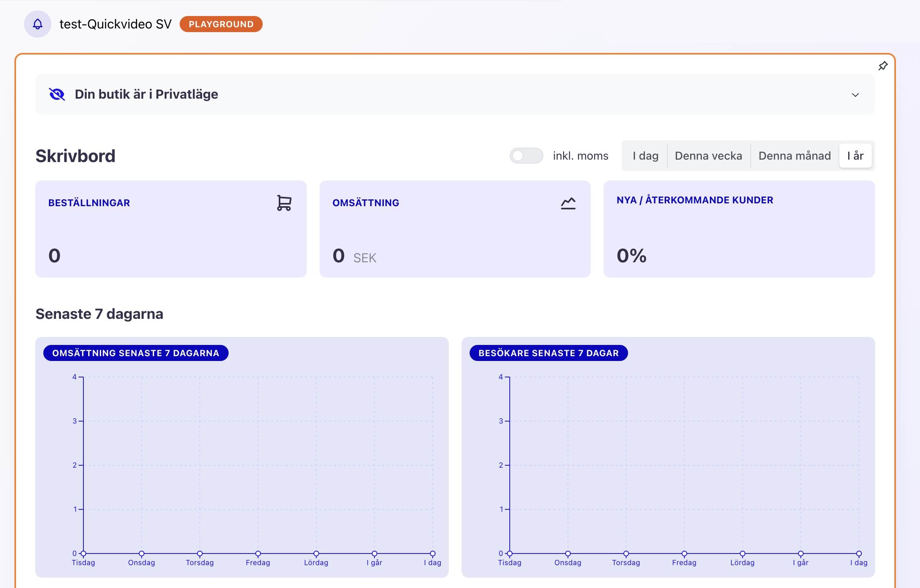Select the I år period tab

(855, 156)
